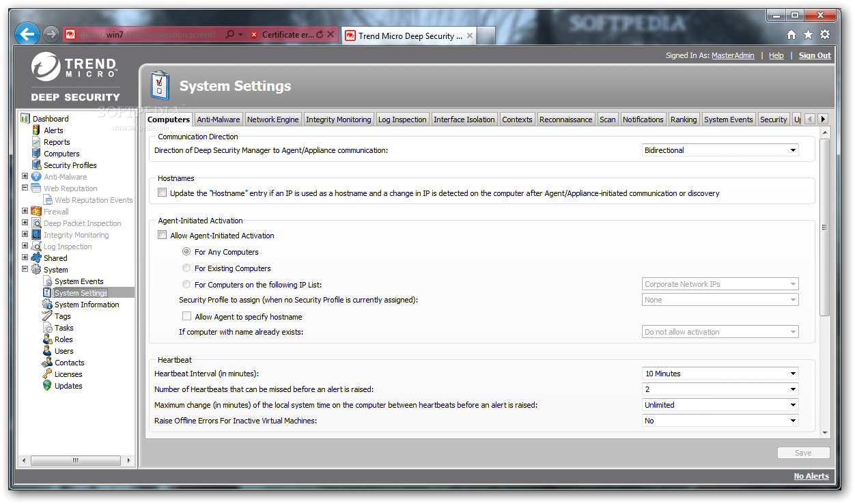This screenshot has height=504, width=855.
Task: Open Updates via the globe icon
Action: (47, 386)
